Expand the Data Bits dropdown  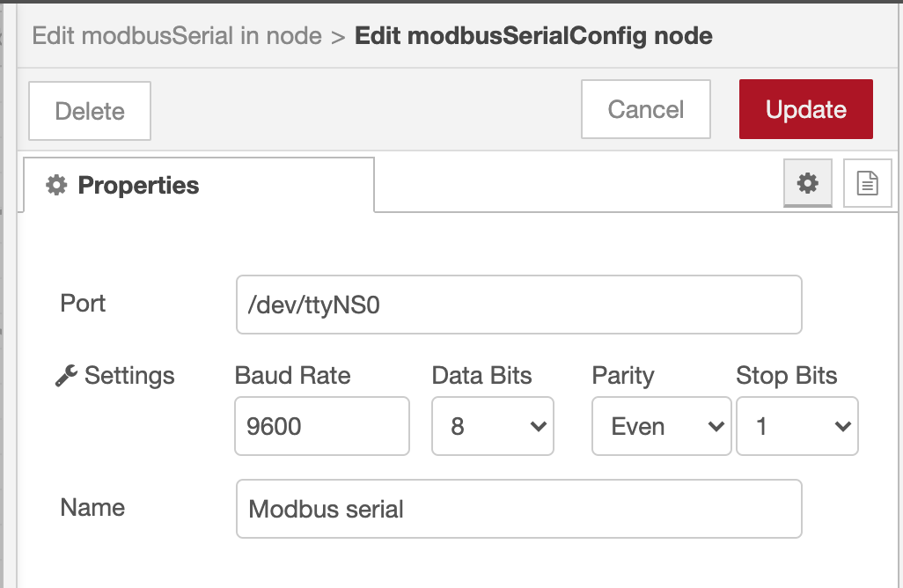[492, 427]
